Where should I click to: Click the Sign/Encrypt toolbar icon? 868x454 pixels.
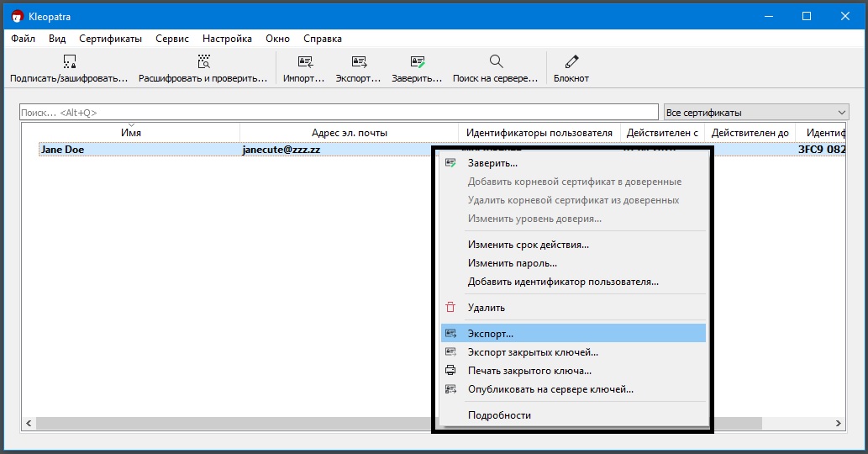tap(69, 62)
